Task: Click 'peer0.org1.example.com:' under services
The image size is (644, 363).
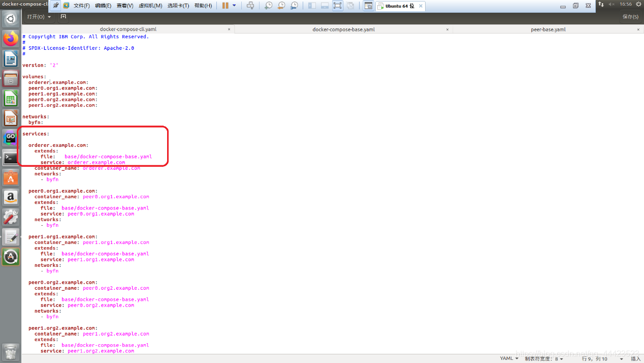Action: pos(63,191)
